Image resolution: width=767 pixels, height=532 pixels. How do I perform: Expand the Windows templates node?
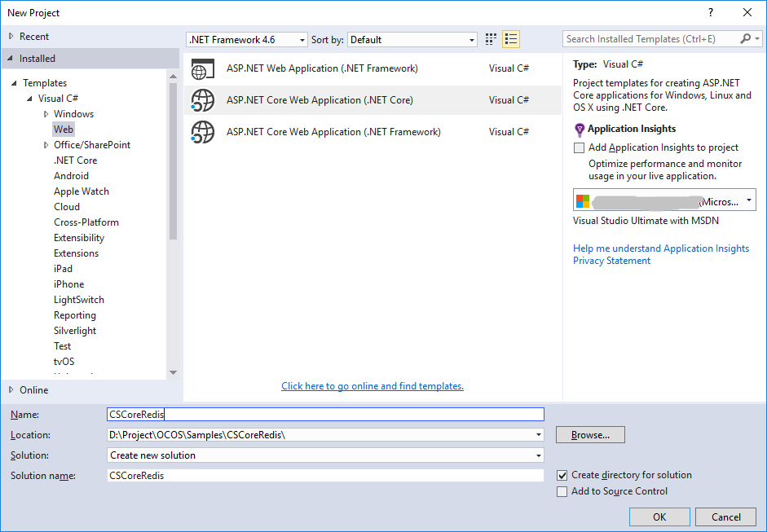click(46, 114)
